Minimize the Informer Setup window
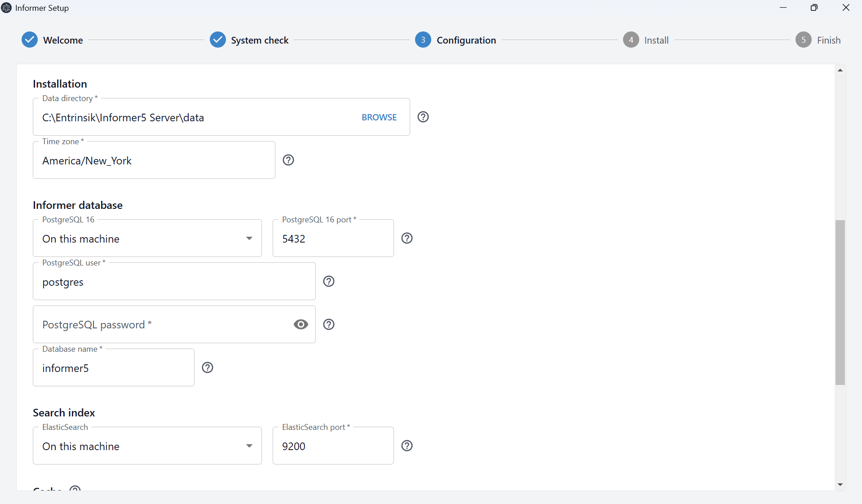The image size is (862, 504). (x=783, y=8)
